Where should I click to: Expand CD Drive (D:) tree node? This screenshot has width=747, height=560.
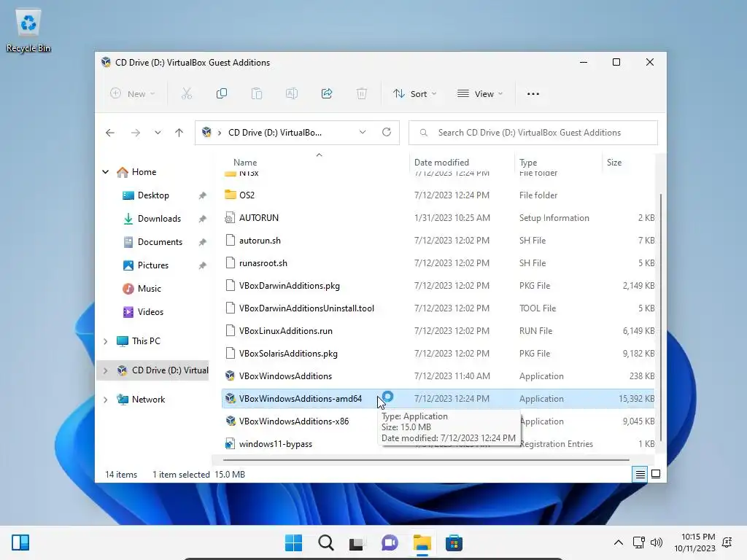(106, 370)
